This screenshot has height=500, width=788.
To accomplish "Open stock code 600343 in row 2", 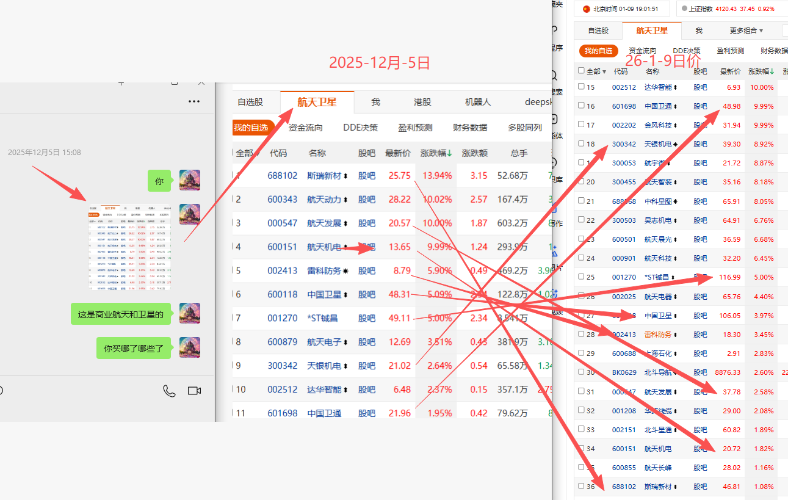I will click(x=282, y=199).
